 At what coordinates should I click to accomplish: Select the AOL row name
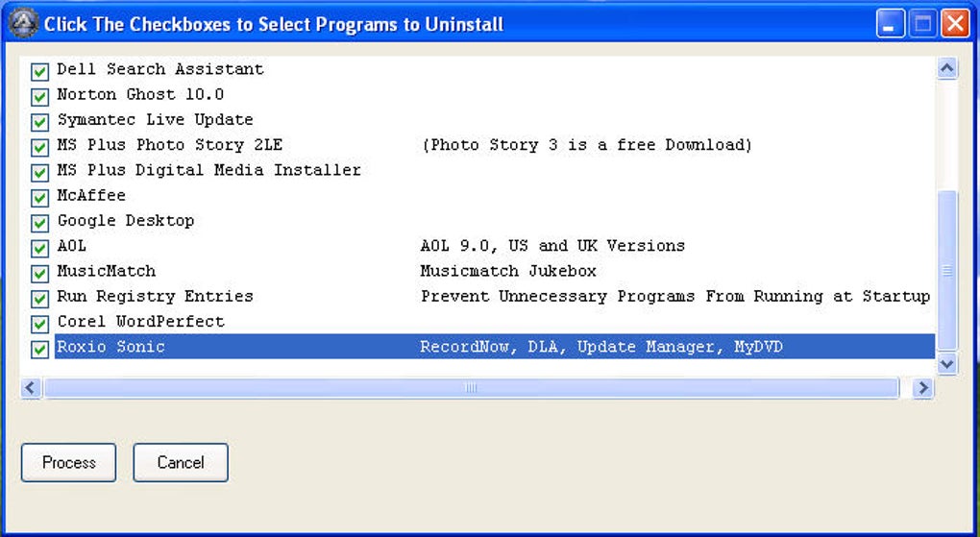(x=71, y=246)
